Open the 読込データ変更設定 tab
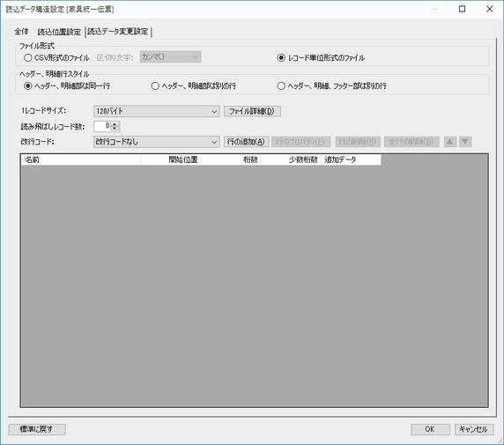 tap(118, 32)
